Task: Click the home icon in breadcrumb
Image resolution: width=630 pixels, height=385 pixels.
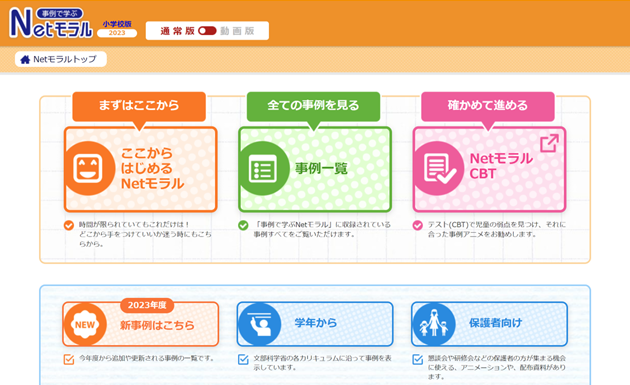Action: coord(25,59)
